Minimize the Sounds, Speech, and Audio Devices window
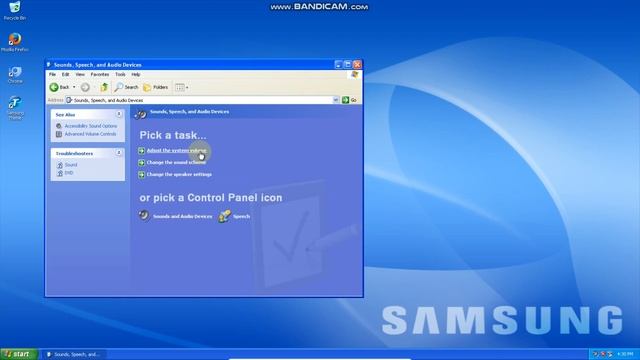 [338, 64]
